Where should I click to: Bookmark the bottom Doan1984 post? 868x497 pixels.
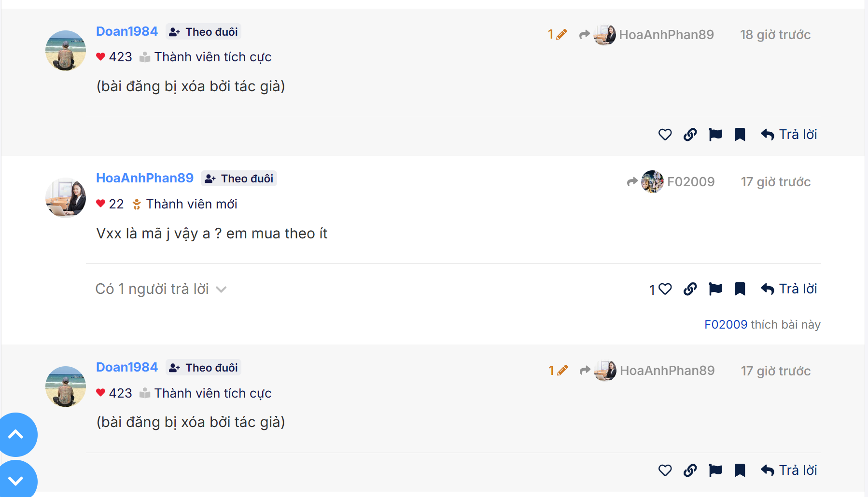point(740,470)
